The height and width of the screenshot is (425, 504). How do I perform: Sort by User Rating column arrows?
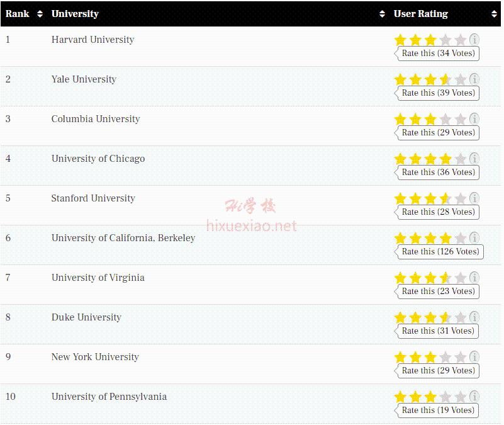pyautogui.click(x=494, y=14)
